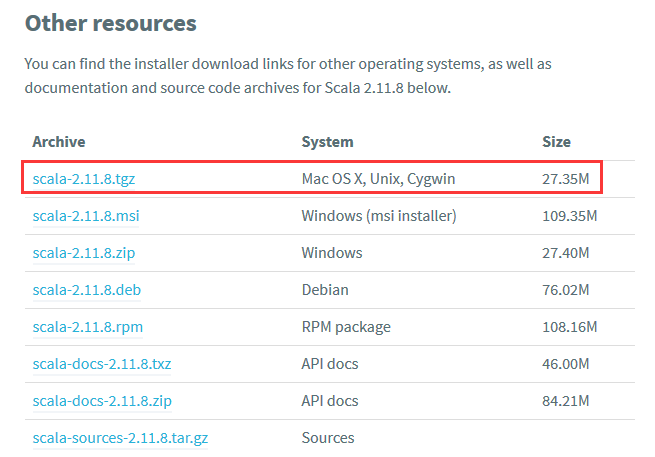Click the 108.16M size value
The width and height of the screenshot is (655, 457).
(x=570, y=327)
